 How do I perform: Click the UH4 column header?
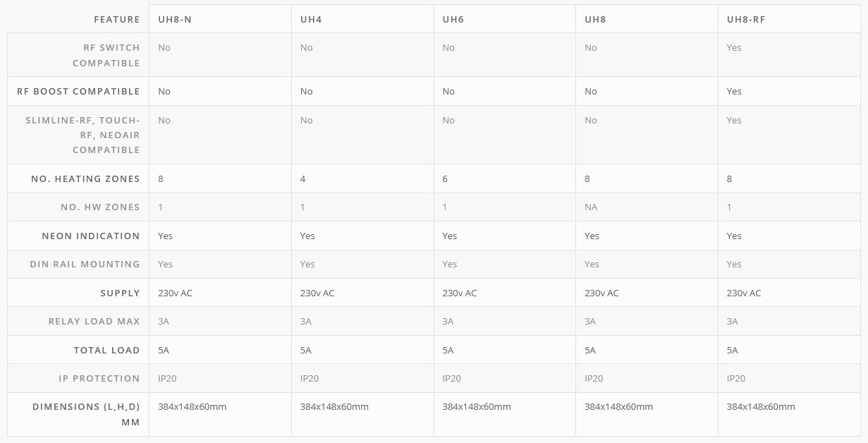(311, 19)
